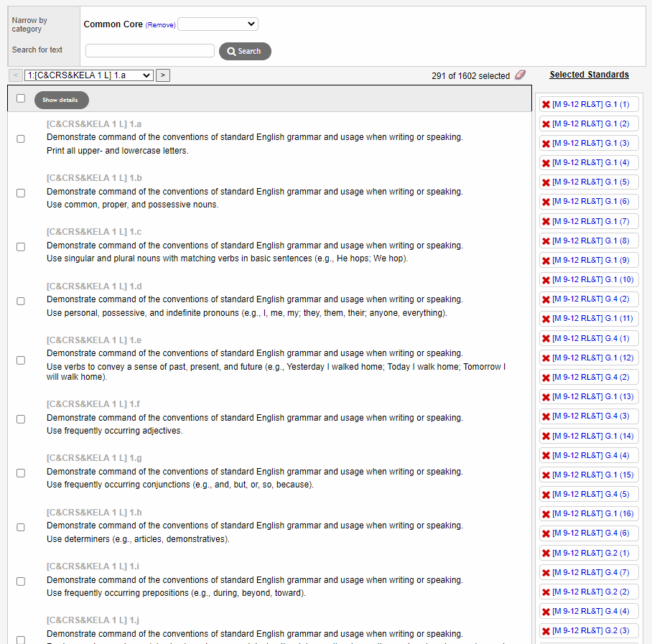This screenshot has height=644, width=652.
Task: Remove standard [M 9-12 RL&T] G.4 (7)
Action: pos(546,571)
